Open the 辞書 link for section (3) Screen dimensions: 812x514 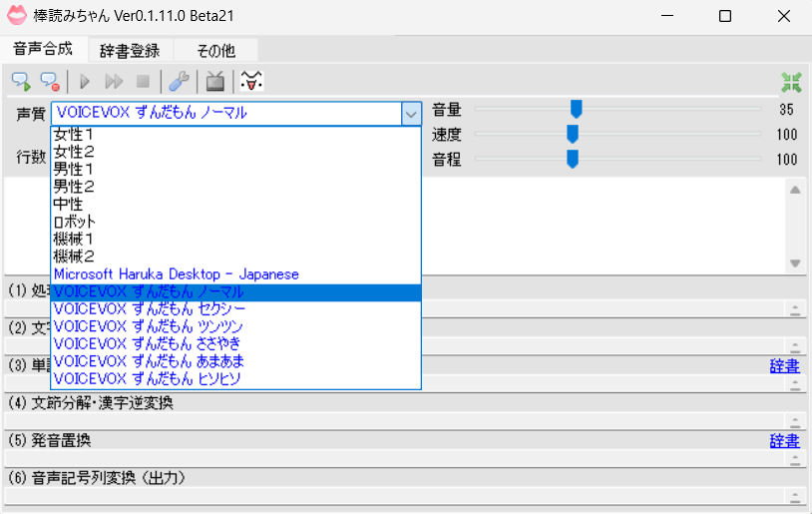(784, 366)
